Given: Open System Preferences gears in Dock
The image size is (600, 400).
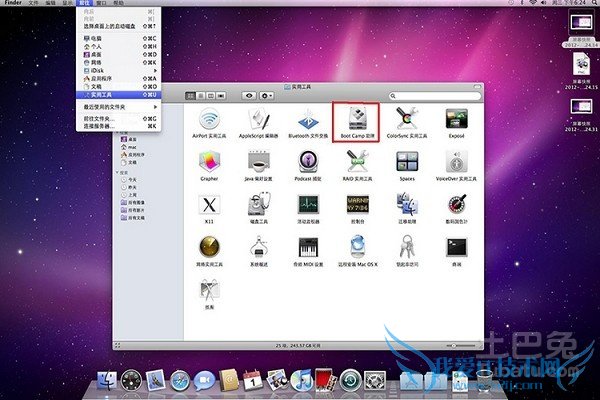Looking at the screenshot, I should click(375, 380).
